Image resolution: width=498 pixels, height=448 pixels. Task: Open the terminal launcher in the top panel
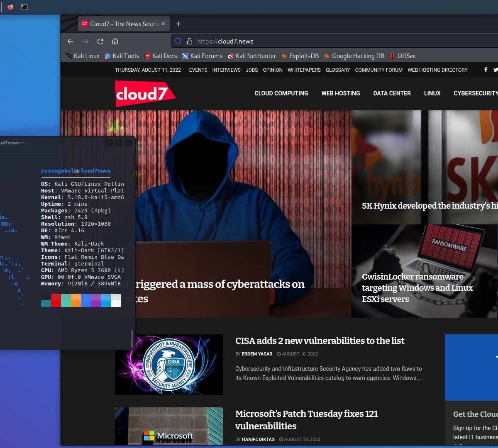[24, 7]
